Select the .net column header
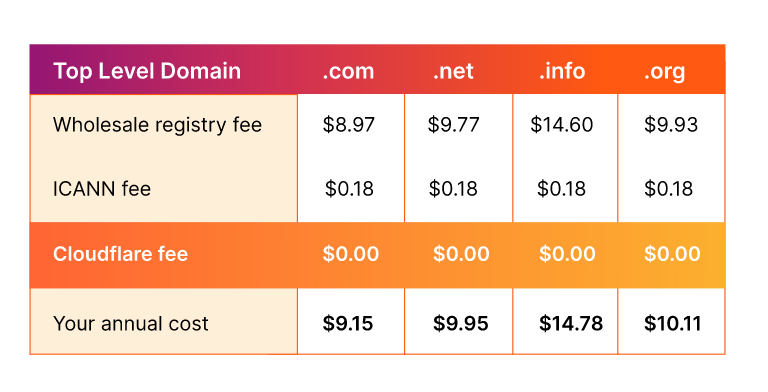This screenshot has height=392, width=768. [x=453, y=72]
